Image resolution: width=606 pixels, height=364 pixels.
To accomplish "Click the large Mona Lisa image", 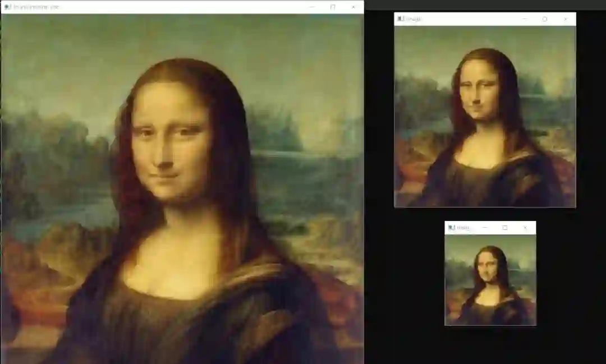I will (182, 189).
